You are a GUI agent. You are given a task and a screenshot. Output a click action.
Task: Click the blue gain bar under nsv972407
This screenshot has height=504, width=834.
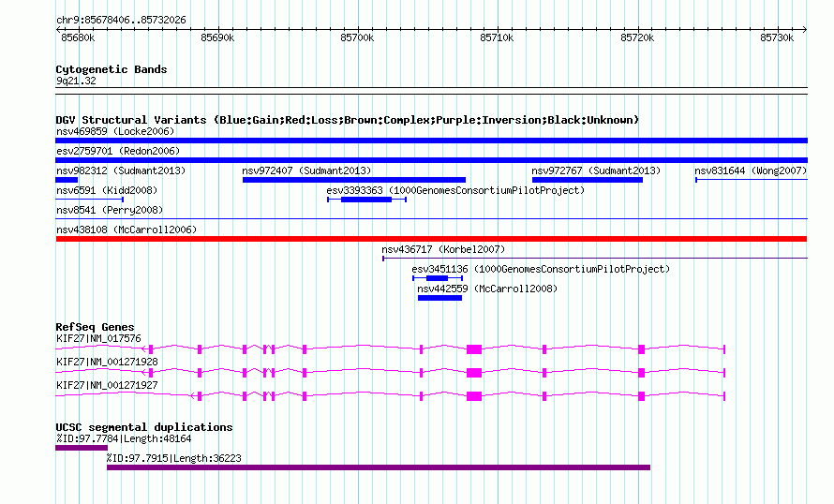[354, 180]
